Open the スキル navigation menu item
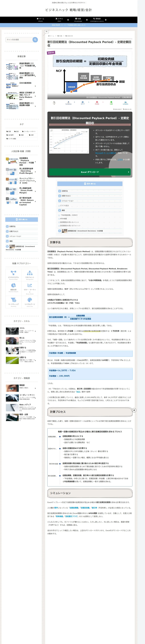This screenshot has height=644, width=145. [x=59, y=20]
